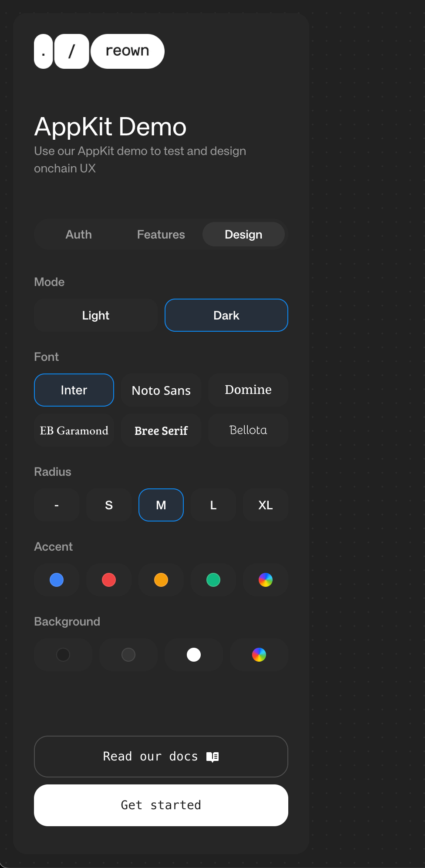Screen dimensions: 425x868
Task: Choose the green accent swatch
Action: tap(213, 580)
